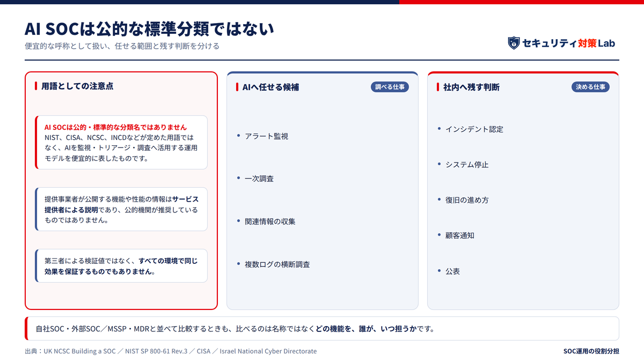
Task: Click the 社内へ残す判断 heading
Action: click(471, 87)
